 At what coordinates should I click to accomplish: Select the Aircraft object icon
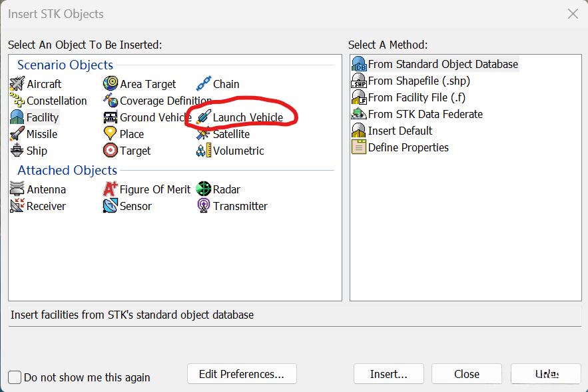[17, 84]
